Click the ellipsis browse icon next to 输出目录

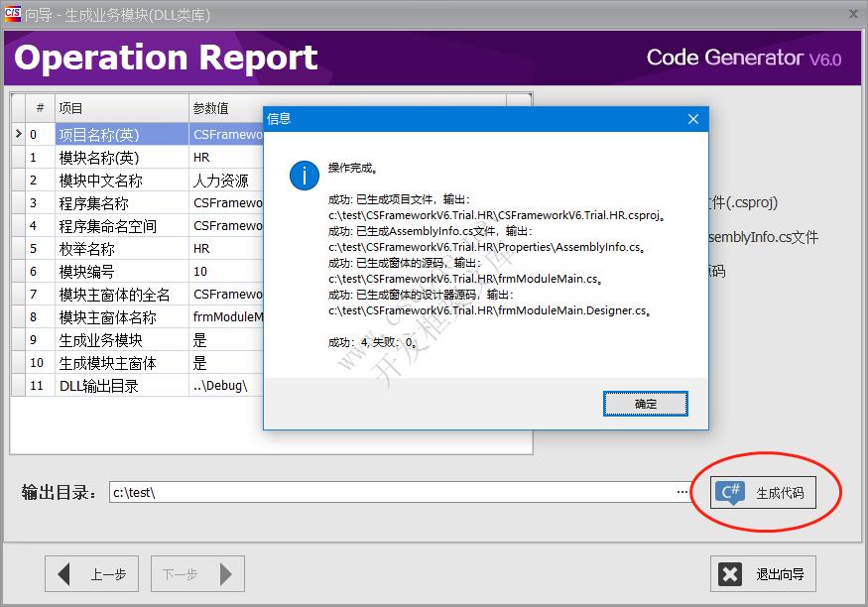pos(682,491)
